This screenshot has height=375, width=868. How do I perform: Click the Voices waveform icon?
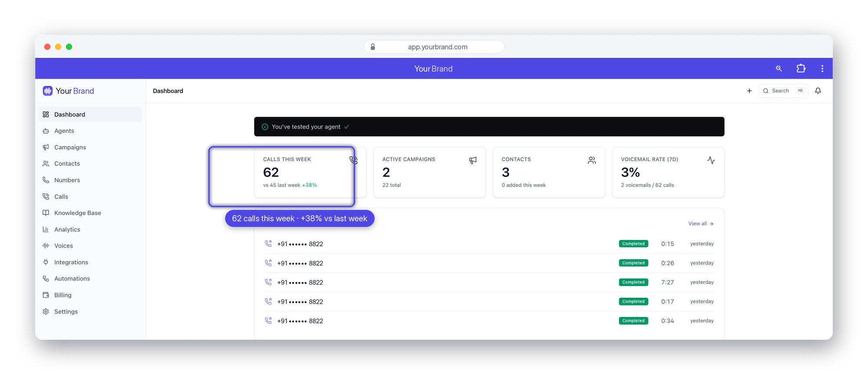(46, 246)
